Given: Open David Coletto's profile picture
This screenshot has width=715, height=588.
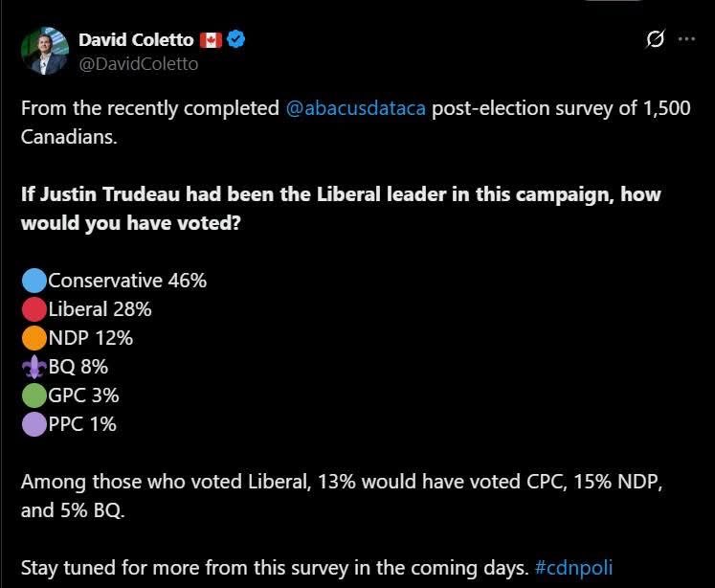Looking at the screenshot, I should coord(45,51).
